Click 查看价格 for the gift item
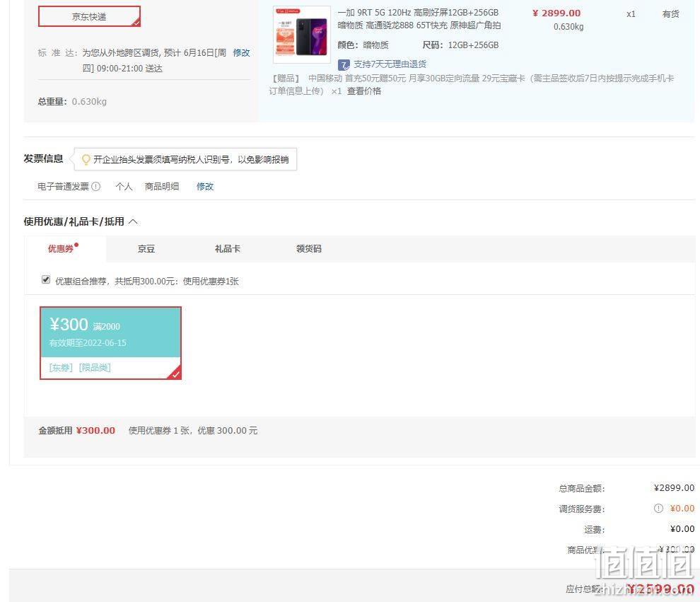This screenshot has width=700, height=602. tap(364, 91)
